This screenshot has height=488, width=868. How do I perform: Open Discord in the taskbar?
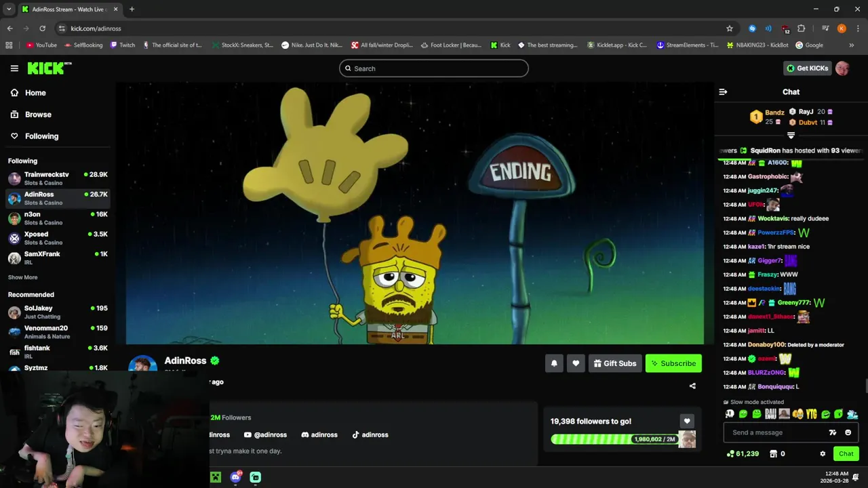coord(235,477)
